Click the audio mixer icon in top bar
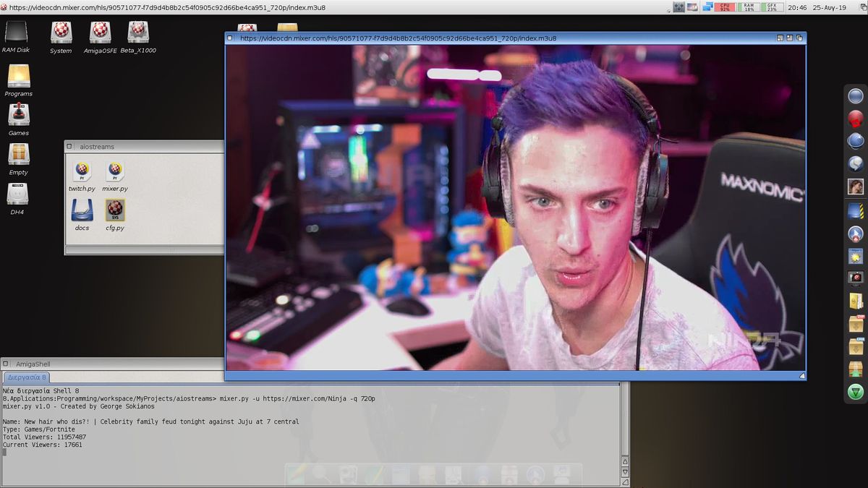This screenshot has height=488, width=868. [x=678, y=7]
